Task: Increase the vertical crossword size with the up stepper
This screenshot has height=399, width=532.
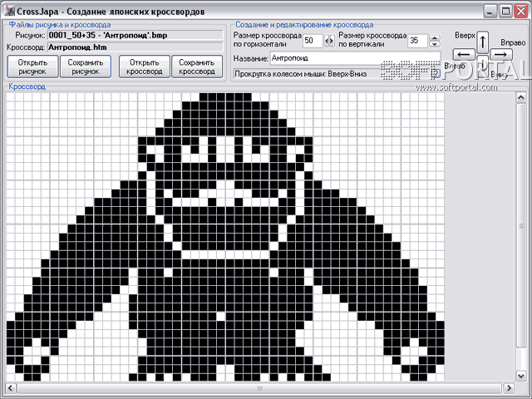Action: [x=435, y=37]
